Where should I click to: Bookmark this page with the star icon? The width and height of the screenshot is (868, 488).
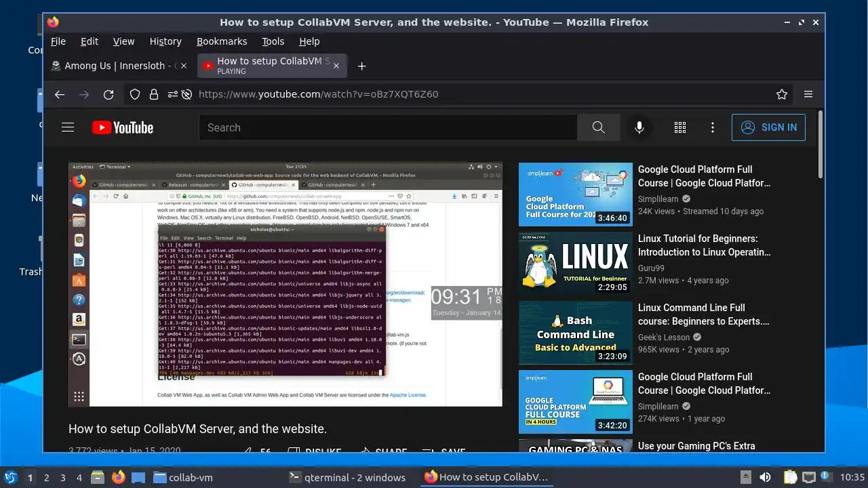pos(782,94)
